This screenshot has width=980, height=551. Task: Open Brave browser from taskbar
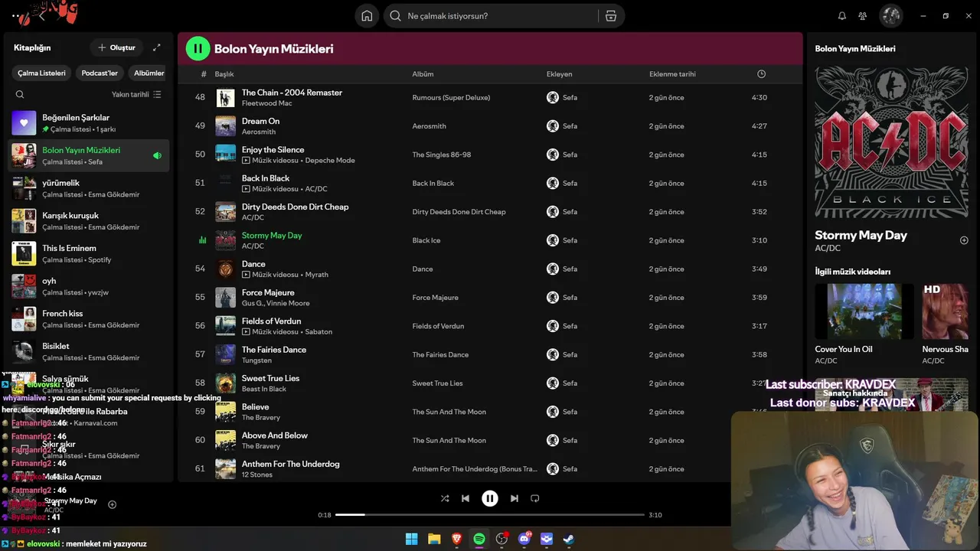(x=456, y=539)
